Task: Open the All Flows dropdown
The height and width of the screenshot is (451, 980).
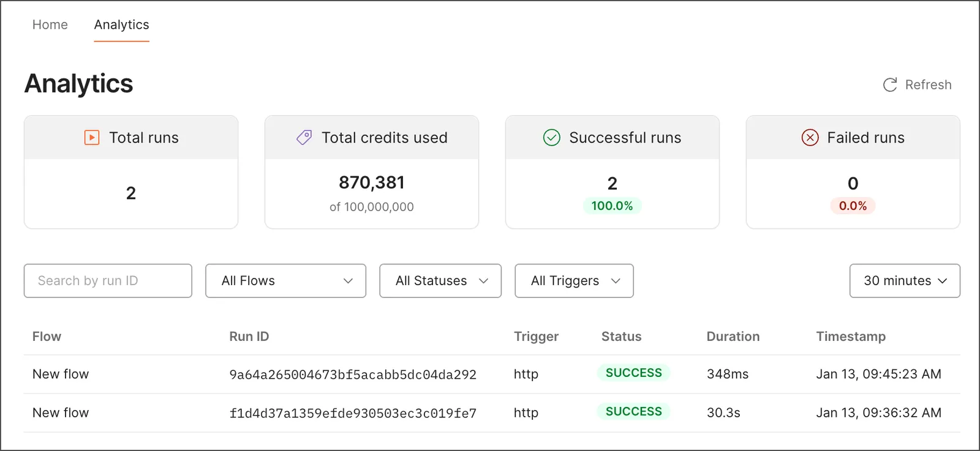Action: pos(285,281)
